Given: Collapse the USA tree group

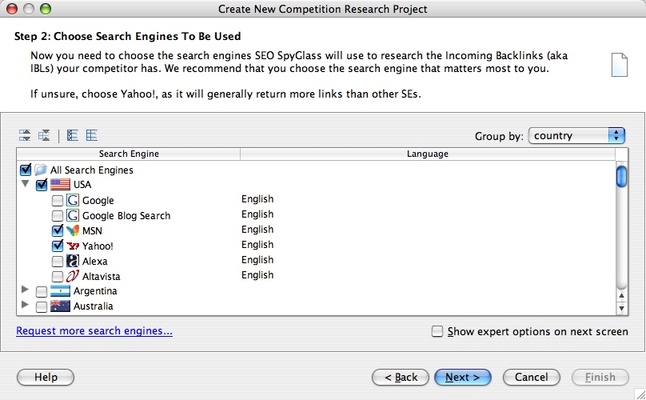Looking at the screenshot, I should [26, 184].
